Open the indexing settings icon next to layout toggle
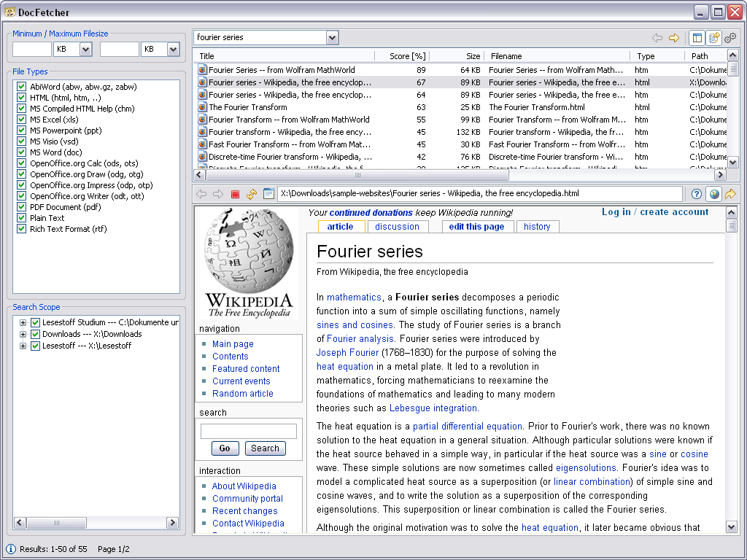Image resolution: width=747 pixels, height=560 pixels. 713,37
